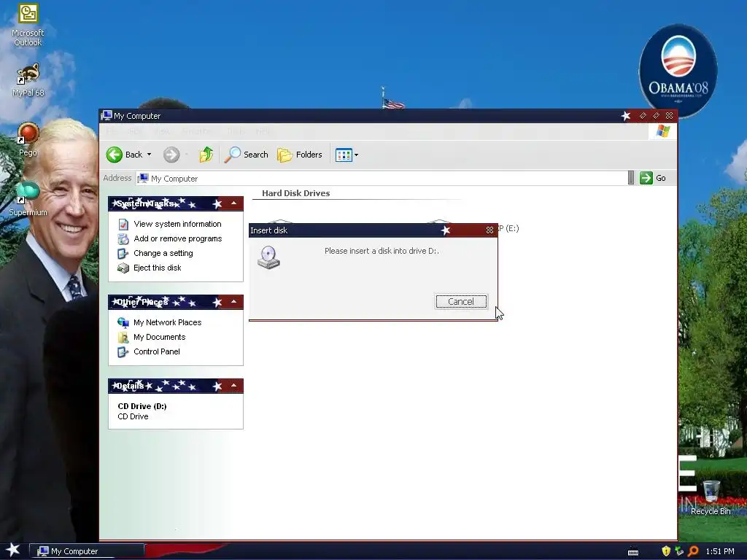Open Control Panel link
The image size is (747, 560).
pyautogui.click(x=156, y=351)
